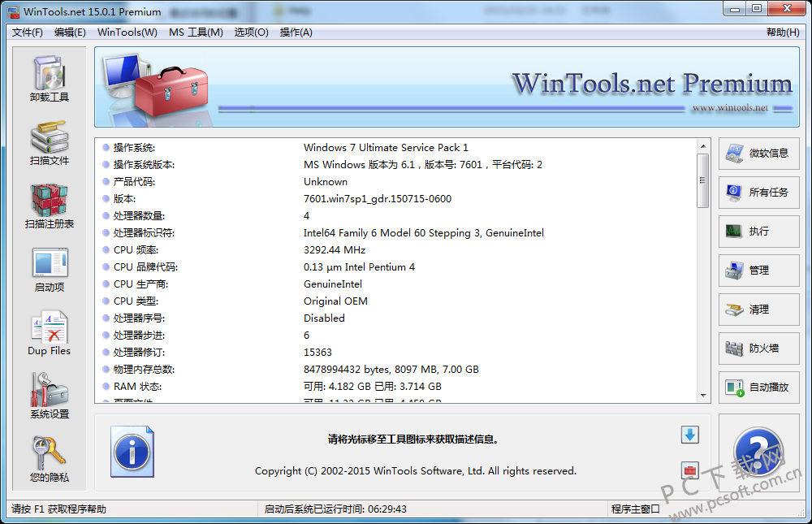Open the 卸载工具 uninstaller tool

click(x=50, y=79)
